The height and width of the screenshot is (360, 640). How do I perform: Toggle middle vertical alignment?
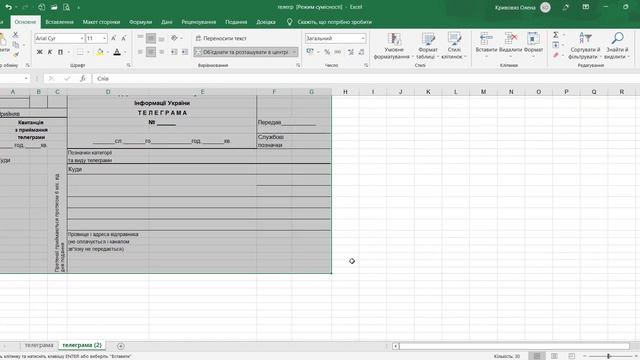pyautogui.click(x=151, y=38)
